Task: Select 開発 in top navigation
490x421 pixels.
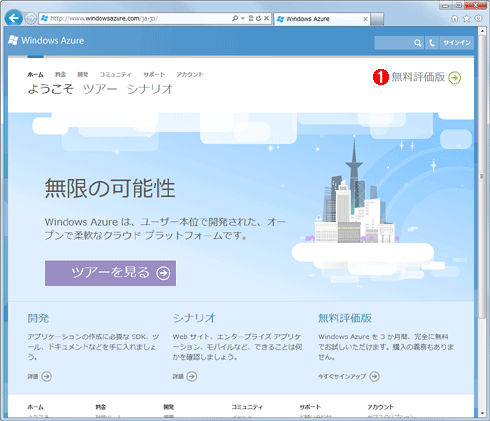Action: click(83, 74)
